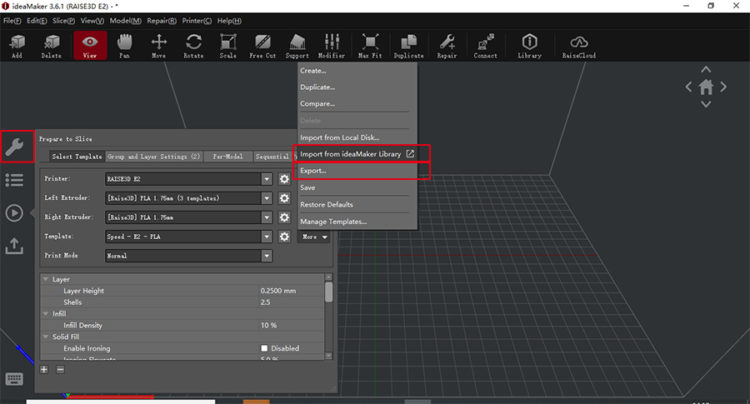Open the Repair tool

[x=447, y=46]
